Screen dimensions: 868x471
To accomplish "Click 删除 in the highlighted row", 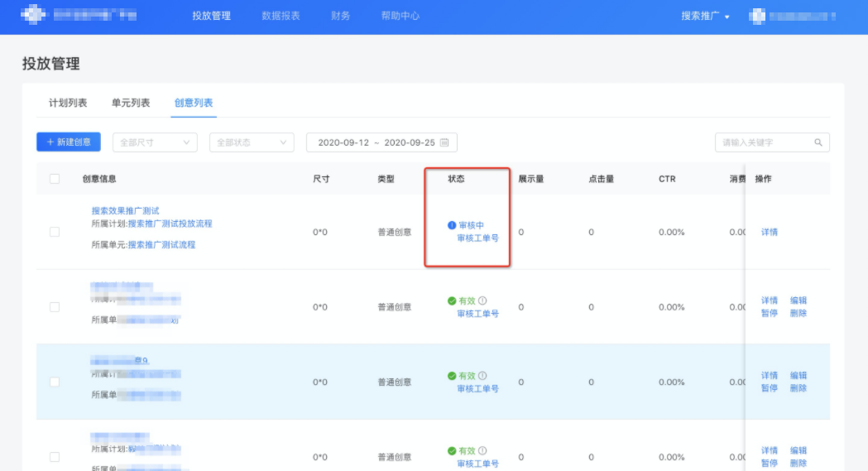I will click(798, 388).
